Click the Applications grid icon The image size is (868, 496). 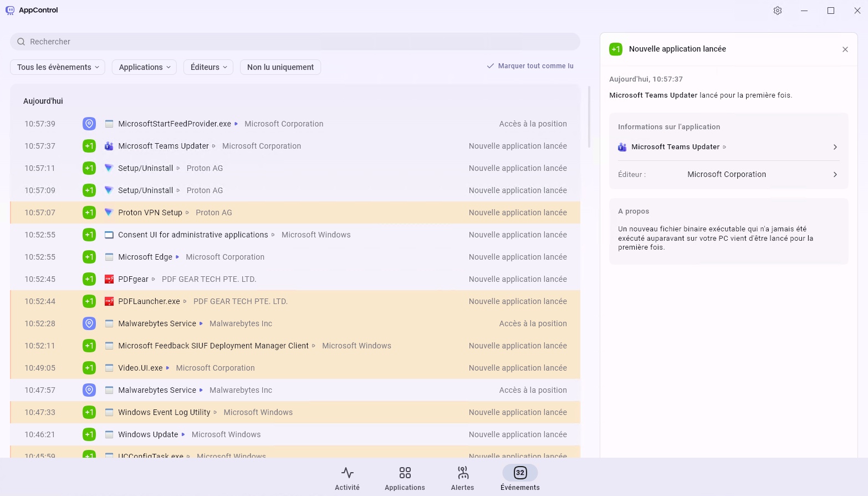[x=405, y=473]
